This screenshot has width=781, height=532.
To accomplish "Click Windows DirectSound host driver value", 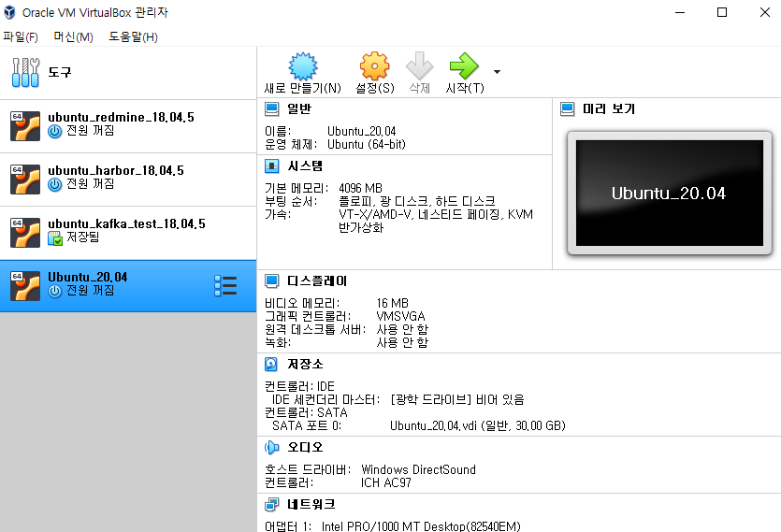I will pos(418,469).
